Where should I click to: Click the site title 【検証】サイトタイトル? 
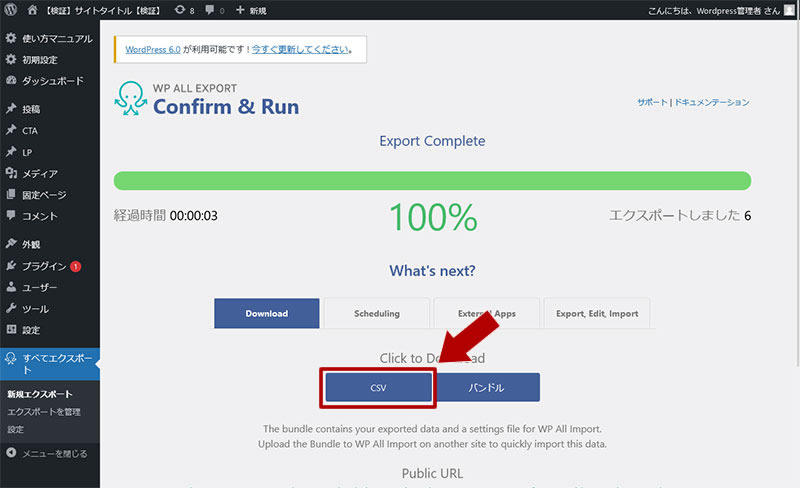[x=104, y=10]
